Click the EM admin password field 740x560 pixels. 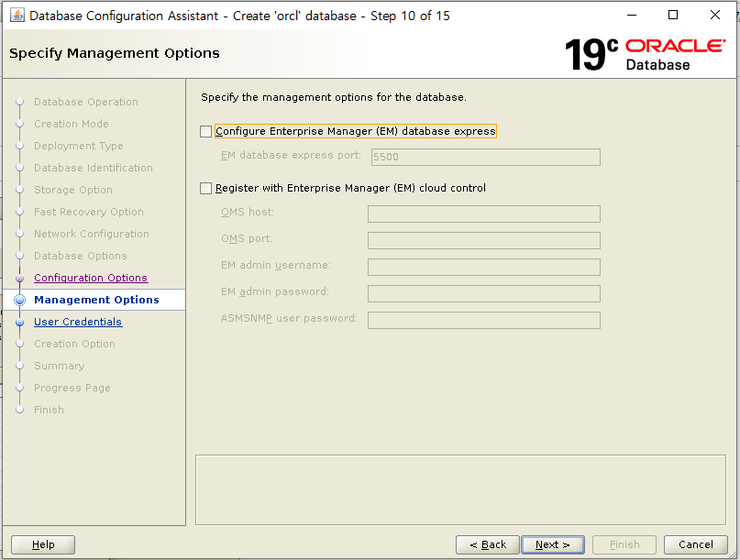pyautogui.click(x=484, y=293)
